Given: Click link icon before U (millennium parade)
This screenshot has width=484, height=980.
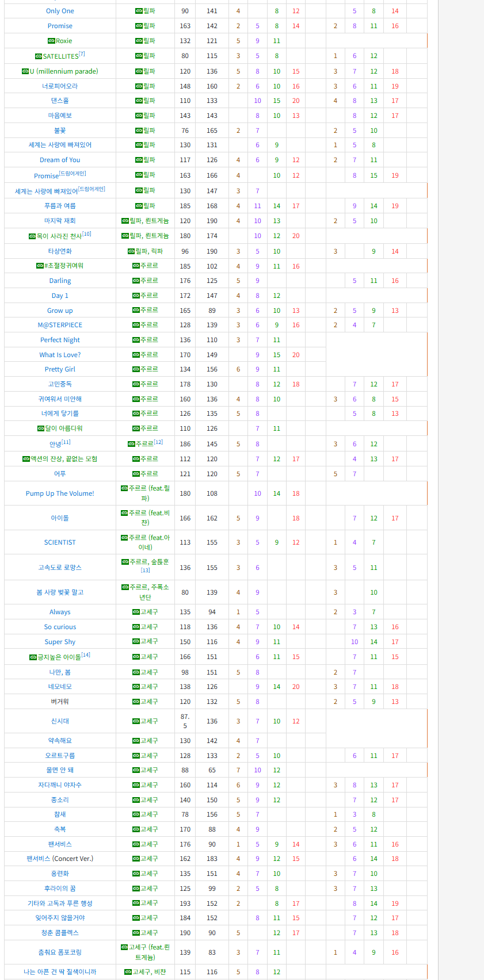Looking at the screenshot, I should pos(25,71).
